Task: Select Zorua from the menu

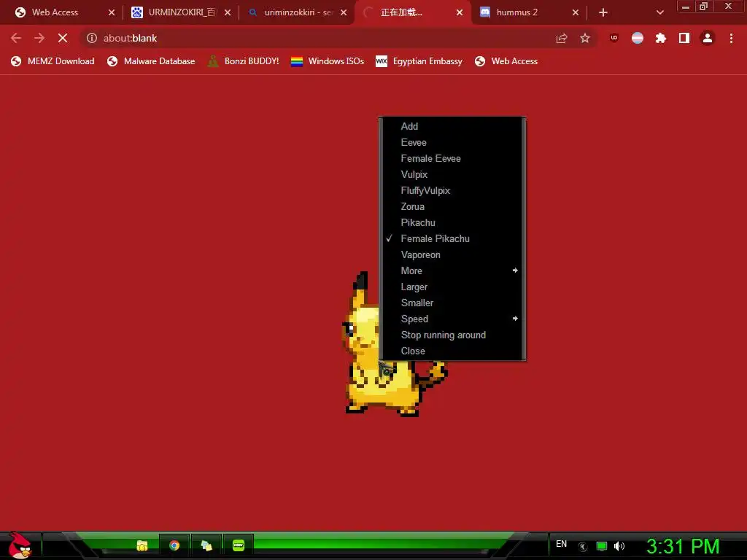Action: pyautogui.click(x=452, y=206)
